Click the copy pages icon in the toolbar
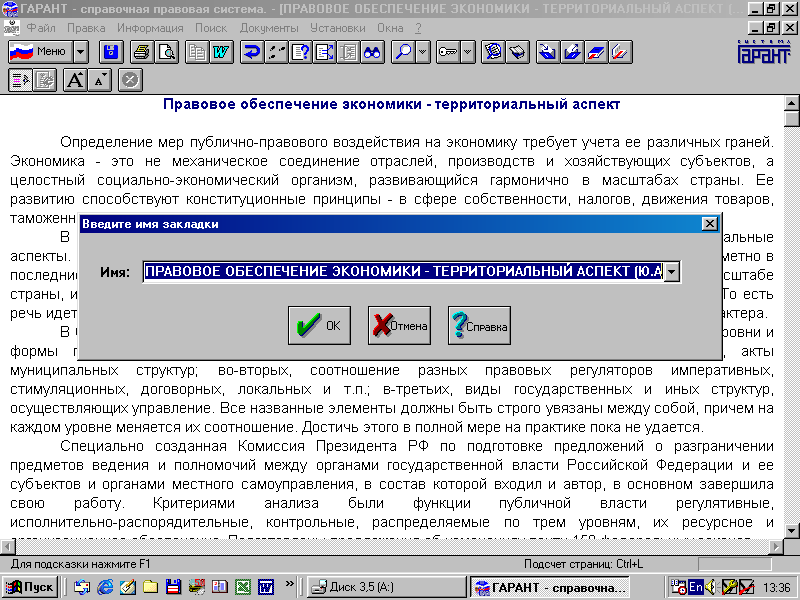 (197, 52)
